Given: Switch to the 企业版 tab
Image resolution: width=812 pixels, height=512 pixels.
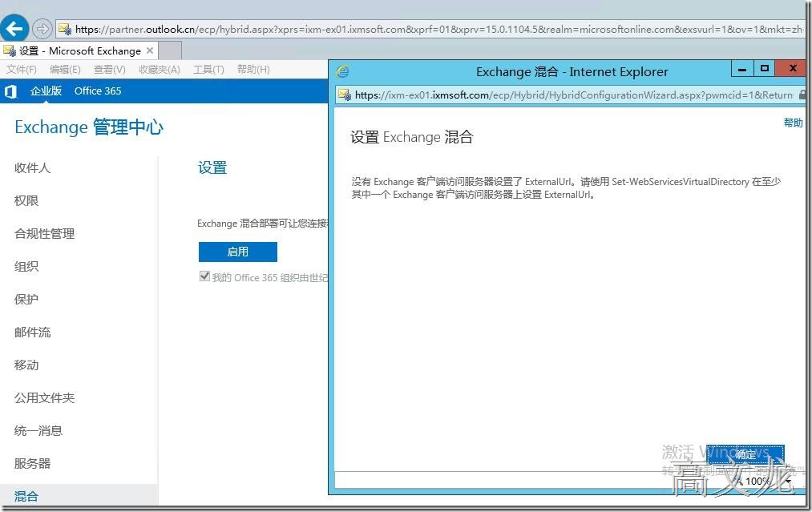Looking at the screenshot, I should [46, 91].
